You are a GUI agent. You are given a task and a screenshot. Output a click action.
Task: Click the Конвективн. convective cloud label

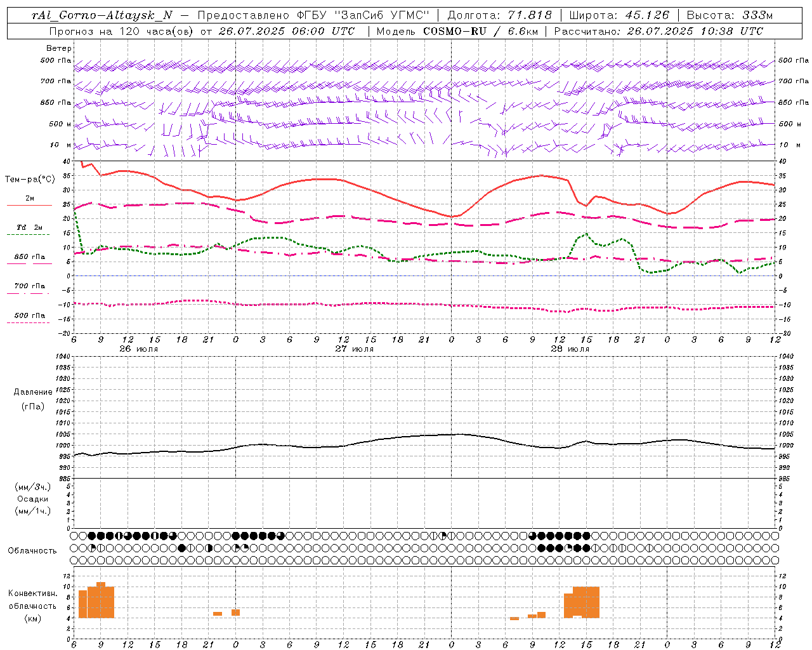pyautogui.click(x=32, y=594)
